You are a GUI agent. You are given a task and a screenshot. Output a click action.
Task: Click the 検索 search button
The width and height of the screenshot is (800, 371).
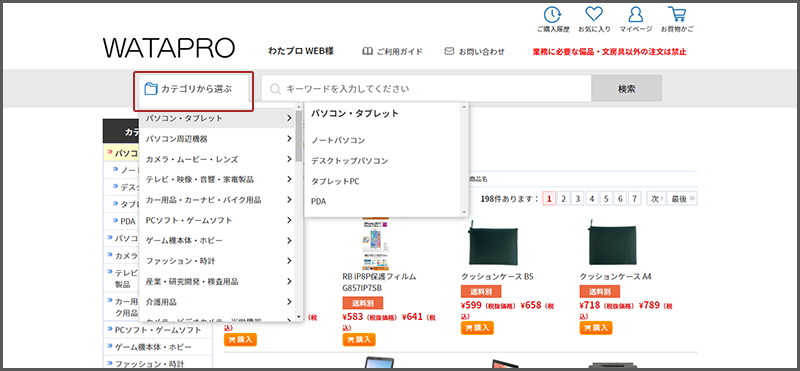pos(627,88)
